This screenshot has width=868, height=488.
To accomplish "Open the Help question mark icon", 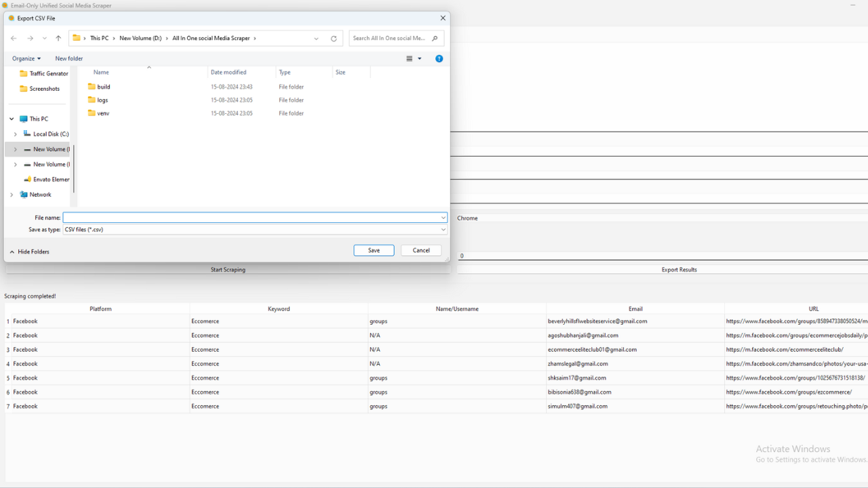I will tap(439, 58).
